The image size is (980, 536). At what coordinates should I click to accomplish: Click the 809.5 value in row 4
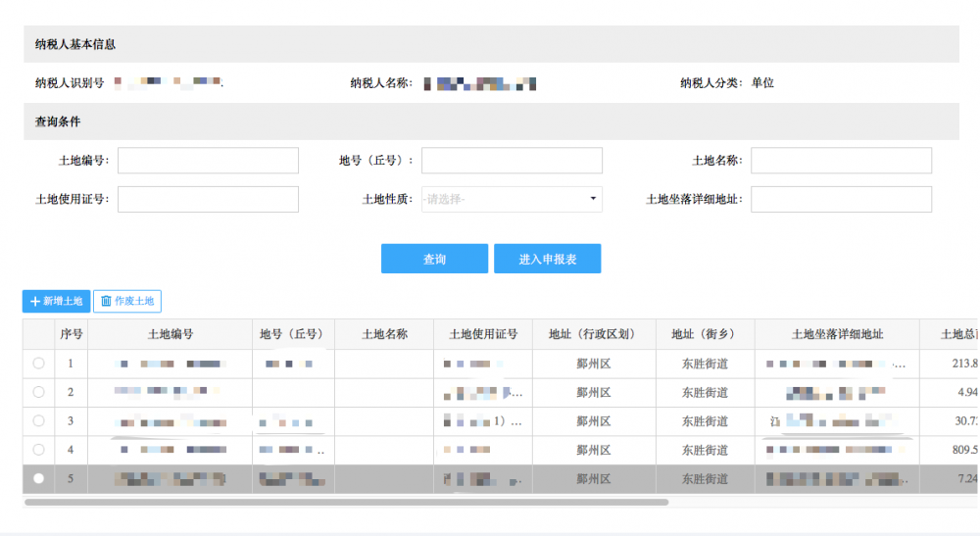(x=964, y=449)
